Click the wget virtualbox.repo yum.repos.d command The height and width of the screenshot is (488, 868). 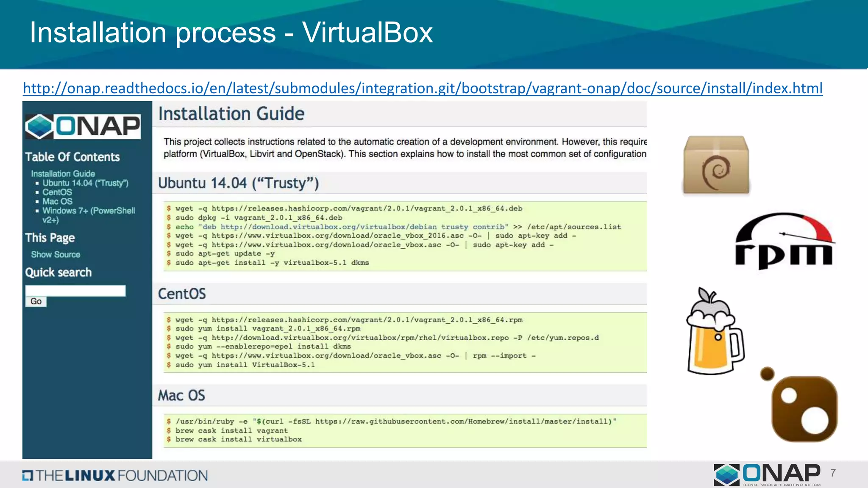pos(383,338)
